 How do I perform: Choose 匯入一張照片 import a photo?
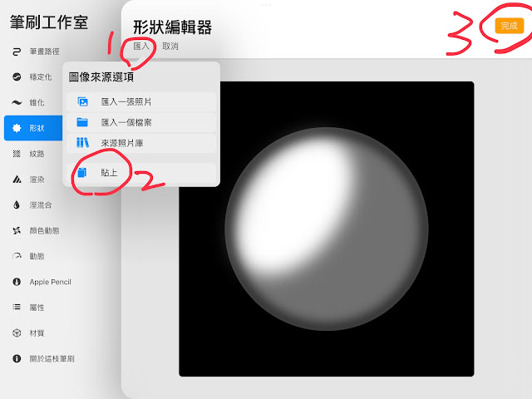coord(141,101)
